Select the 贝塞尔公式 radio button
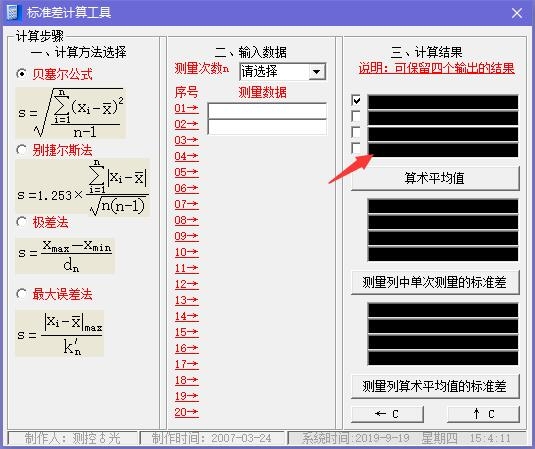 [x=21, y=74]
